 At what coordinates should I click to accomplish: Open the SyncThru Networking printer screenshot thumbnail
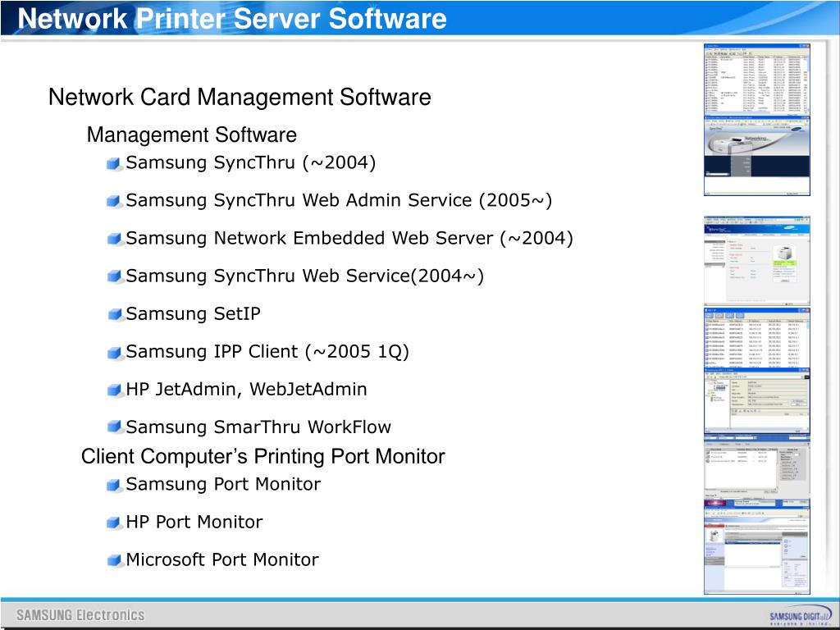pos(757,157)
